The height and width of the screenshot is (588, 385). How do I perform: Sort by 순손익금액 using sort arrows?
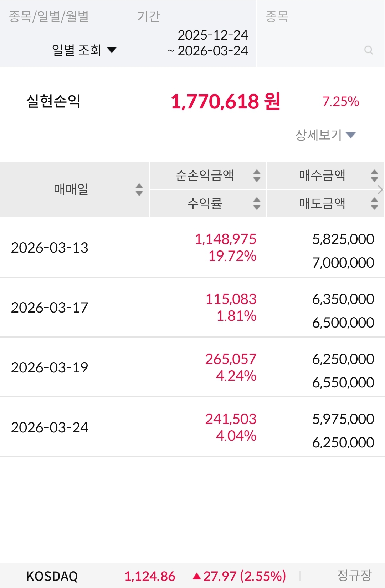257,175
